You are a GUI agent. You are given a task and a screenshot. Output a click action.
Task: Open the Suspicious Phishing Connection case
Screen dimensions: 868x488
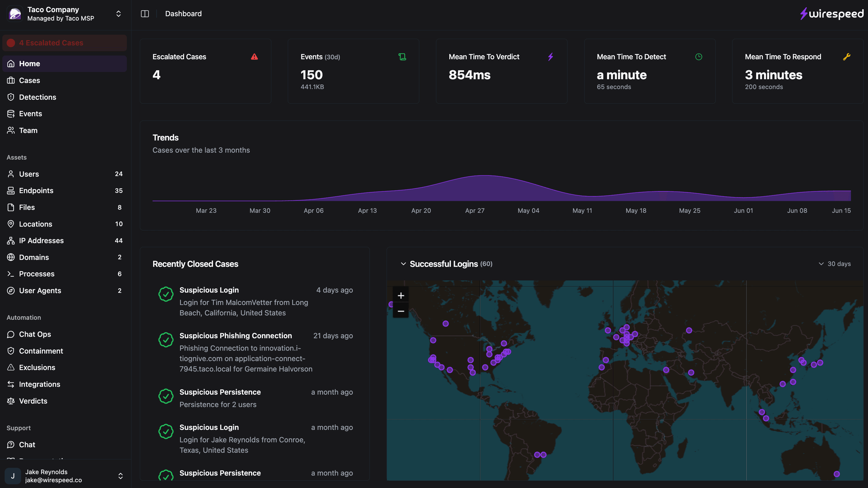point(235,336)
